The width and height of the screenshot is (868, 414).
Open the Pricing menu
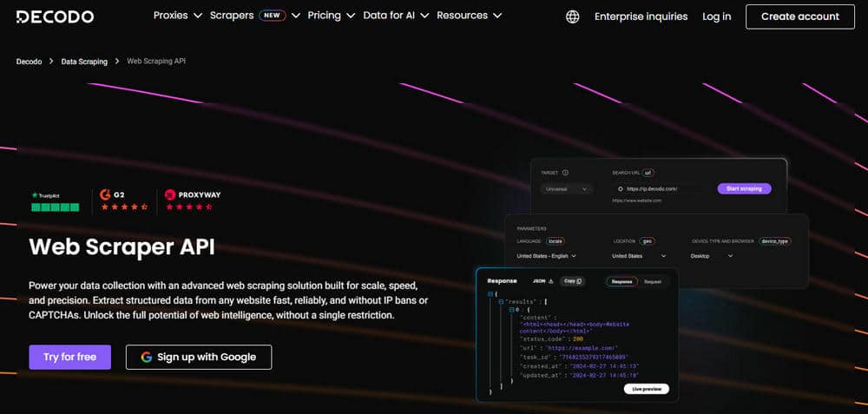tap(331, 16)
